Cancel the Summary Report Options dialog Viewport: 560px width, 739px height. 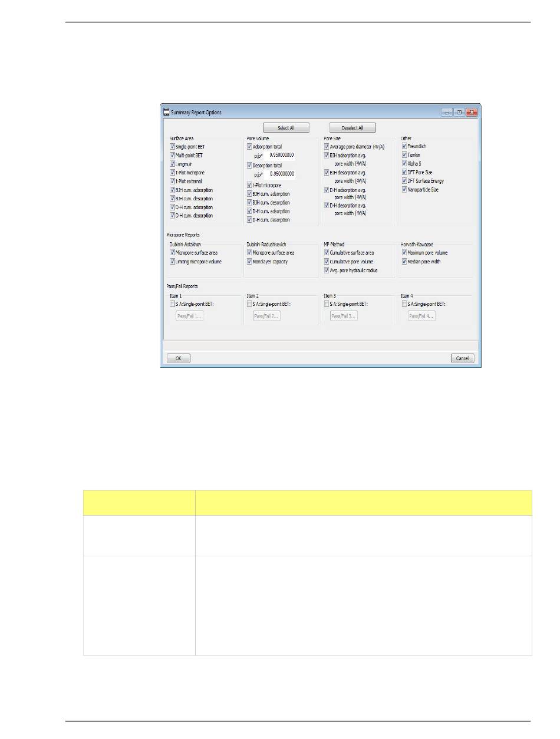click(463, 358)
